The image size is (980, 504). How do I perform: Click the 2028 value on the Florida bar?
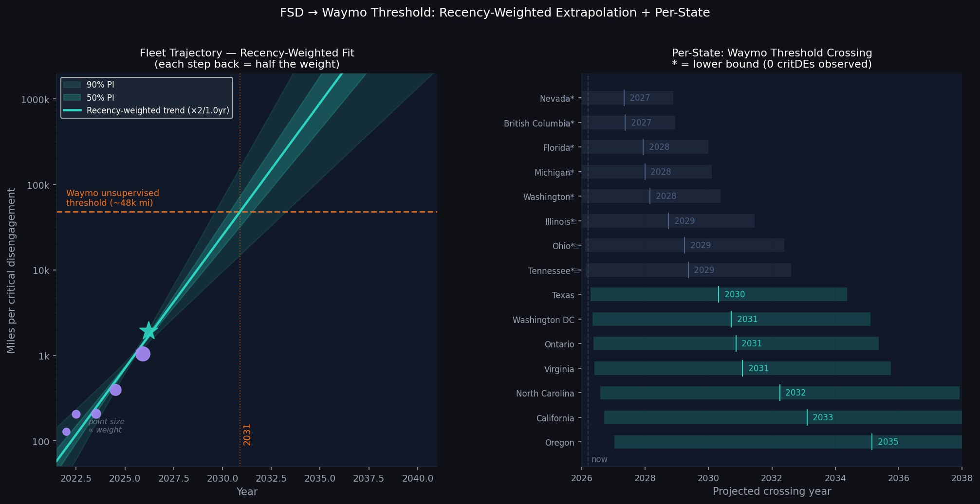(x=659, y=147)
